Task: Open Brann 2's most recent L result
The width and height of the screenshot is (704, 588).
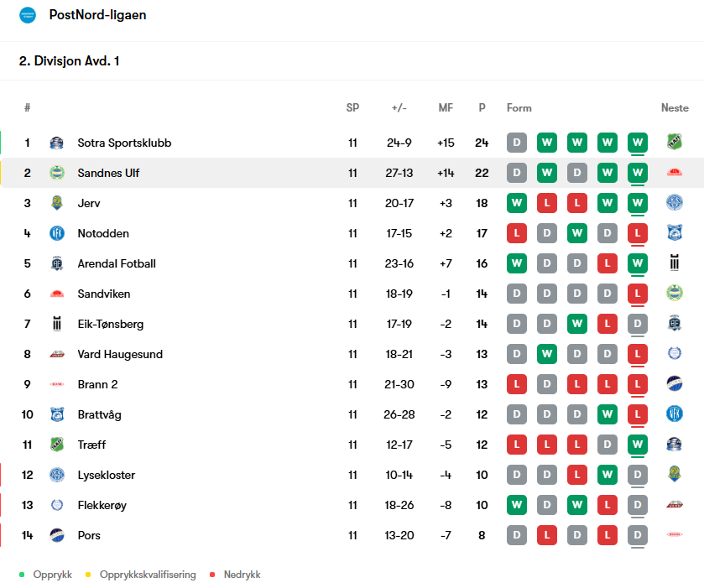Action: click(638, 384)
